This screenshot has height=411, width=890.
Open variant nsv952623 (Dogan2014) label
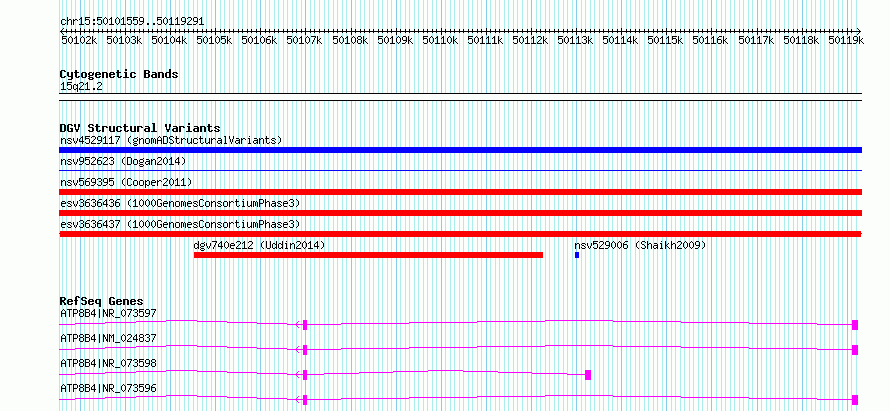click(123, 161)
